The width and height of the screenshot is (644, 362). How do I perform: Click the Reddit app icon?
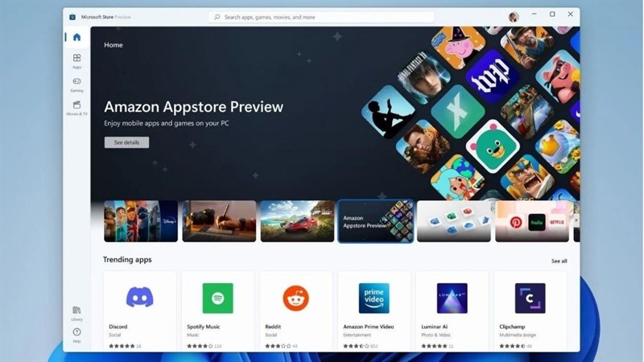pyautogui.click(x=295, y=298)
